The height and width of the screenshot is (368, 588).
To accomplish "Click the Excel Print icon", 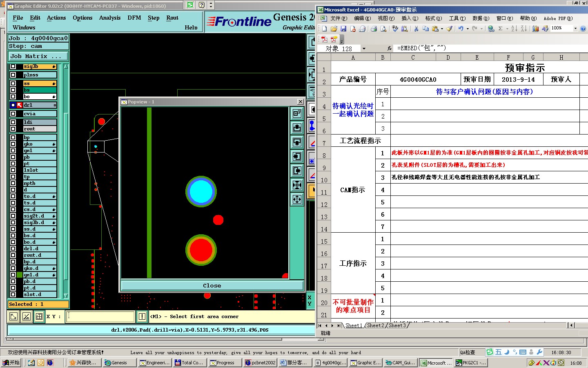I will coord(374,29).
